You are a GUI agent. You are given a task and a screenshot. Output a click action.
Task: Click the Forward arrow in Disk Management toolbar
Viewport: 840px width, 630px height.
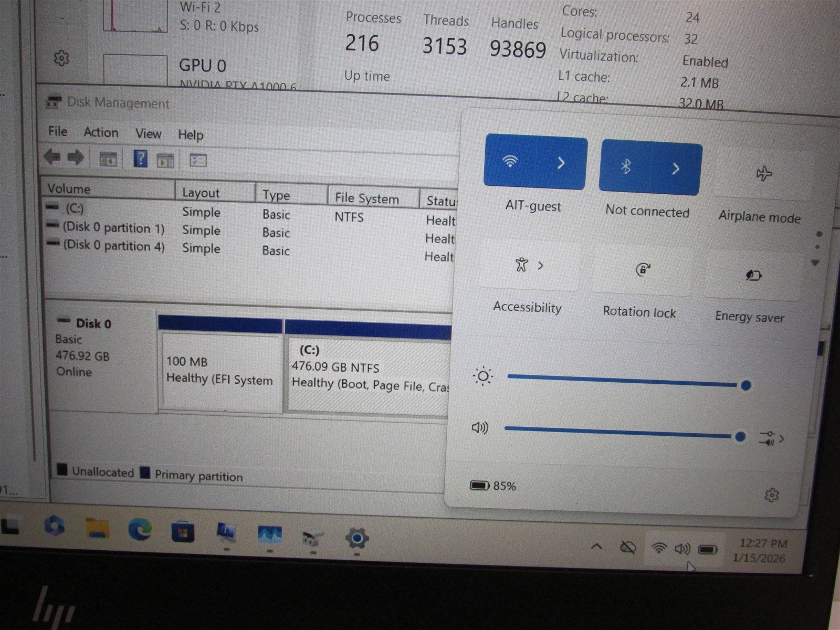pos(76,156)
